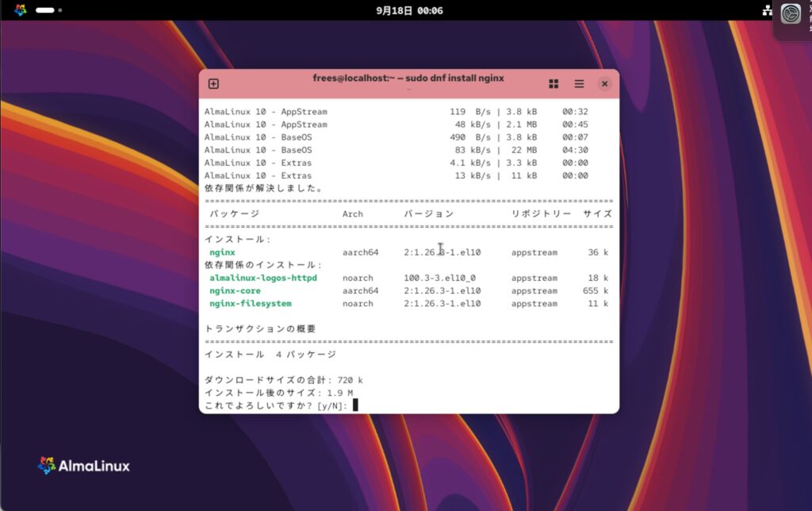Open the terminal hamburger main menu

579,84
